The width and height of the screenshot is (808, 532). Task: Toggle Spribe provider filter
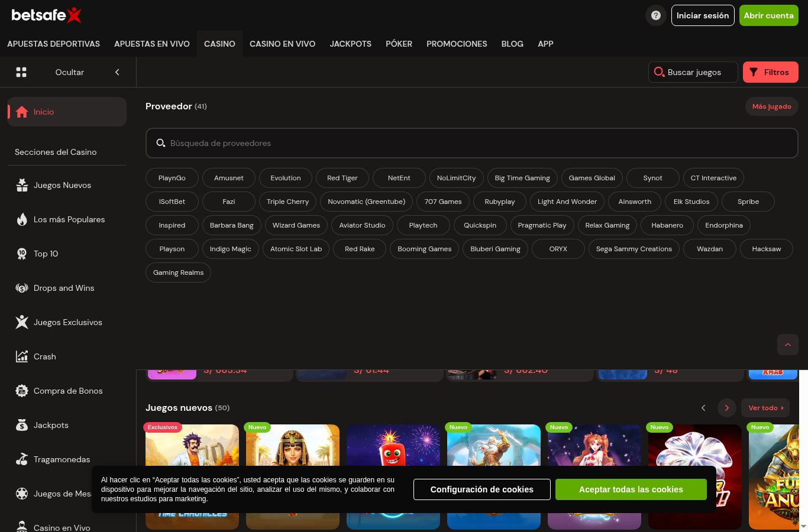(748, 202)
